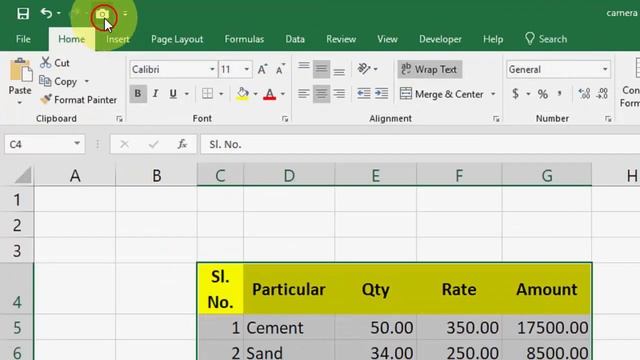Click the Paste clipboard icon

pos(20,70)
